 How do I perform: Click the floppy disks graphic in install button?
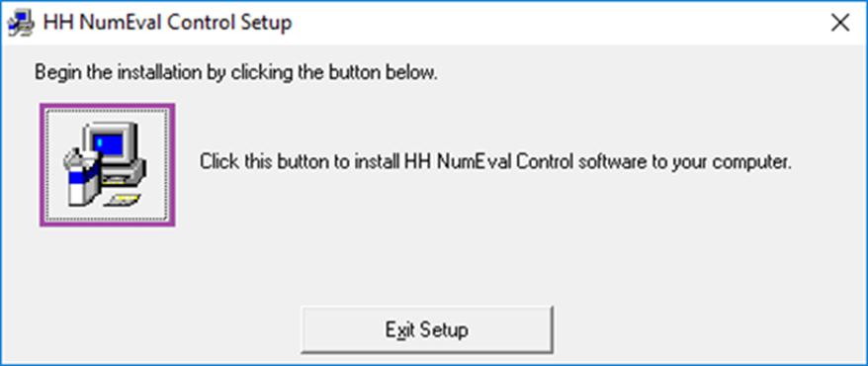pyautogui.click(x=121, y=200)
